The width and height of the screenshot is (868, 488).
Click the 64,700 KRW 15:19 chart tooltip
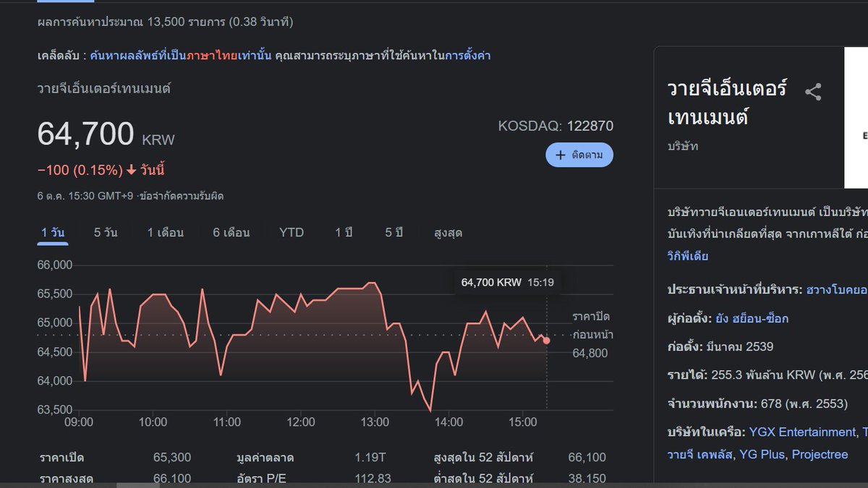pos(508,282)
